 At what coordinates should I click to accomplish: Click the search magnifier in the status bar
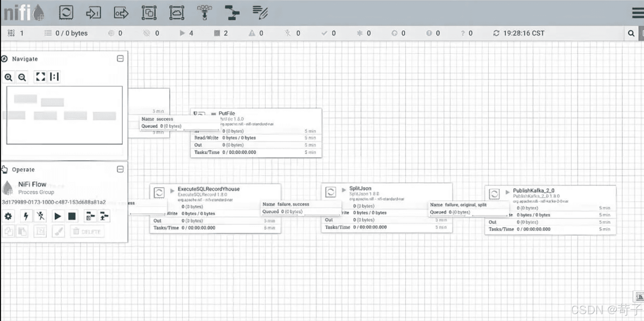point(631,33)
